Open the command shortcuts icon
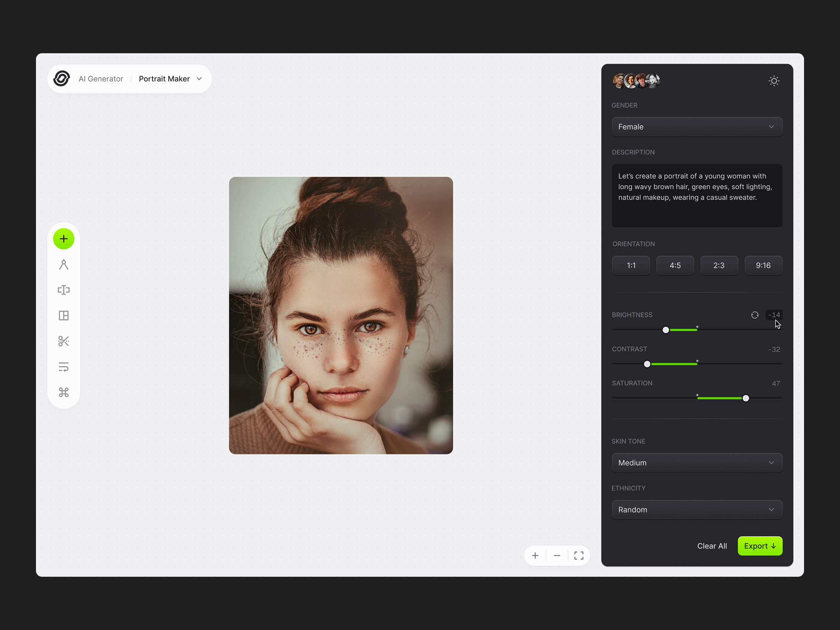 [x=63, y=392]
